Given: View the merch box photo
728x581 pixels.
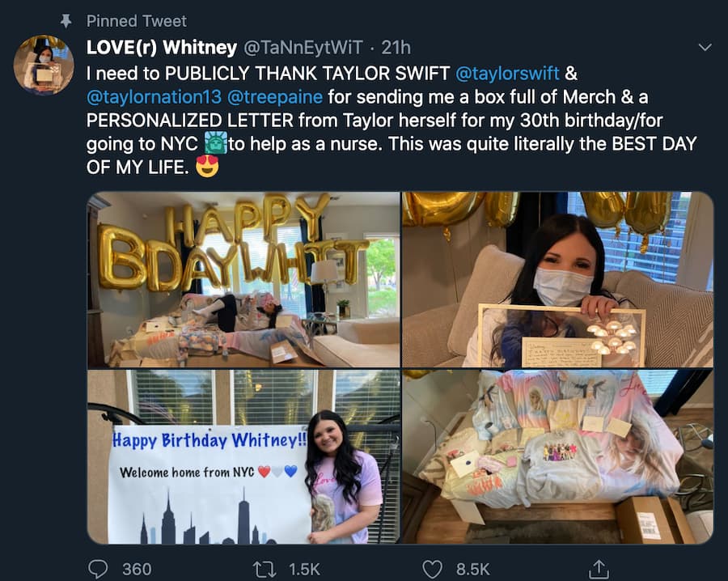Looking at the screenshot, I should pyautogui.click(x=558, y=457).
